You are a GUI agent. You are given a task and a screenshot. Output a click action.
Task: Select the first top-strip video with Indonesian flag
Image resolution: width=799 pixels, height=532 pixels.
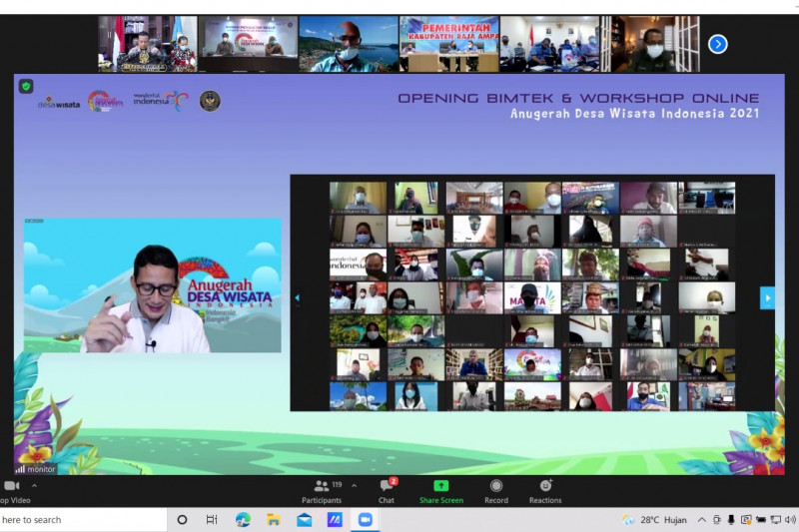coord(148,44)
